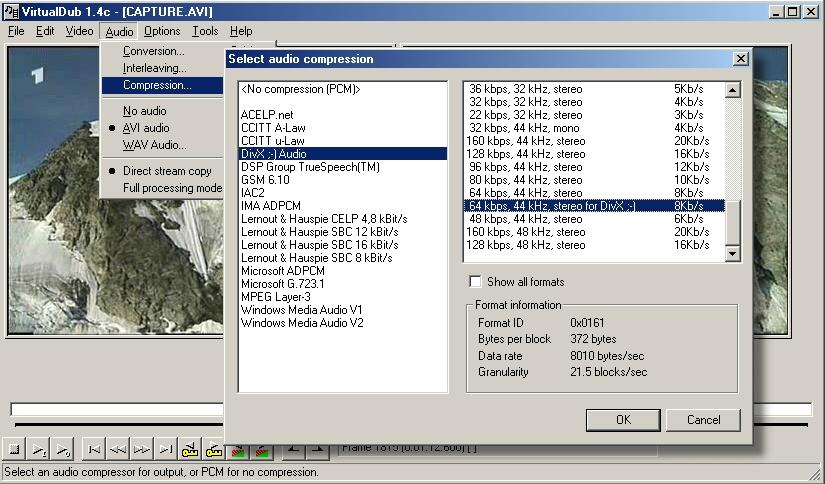Enable the Show all formats checkbox
825x484 pixels.
tap(476, 282)
